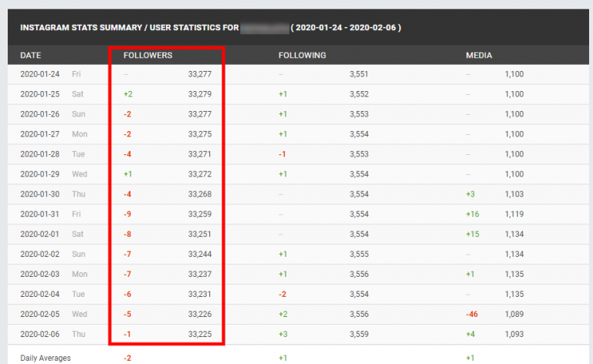Image resolution: width=593 pixels, height=364 pixels.
Task: Click follower count 33,259
Action: [200, 214]
